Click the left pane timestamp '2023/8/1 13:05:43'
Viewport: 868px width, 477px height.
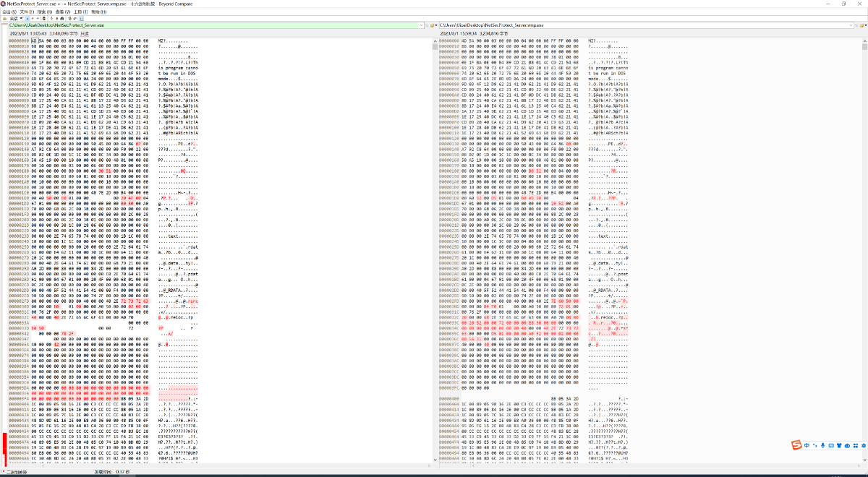pos(28,34)
